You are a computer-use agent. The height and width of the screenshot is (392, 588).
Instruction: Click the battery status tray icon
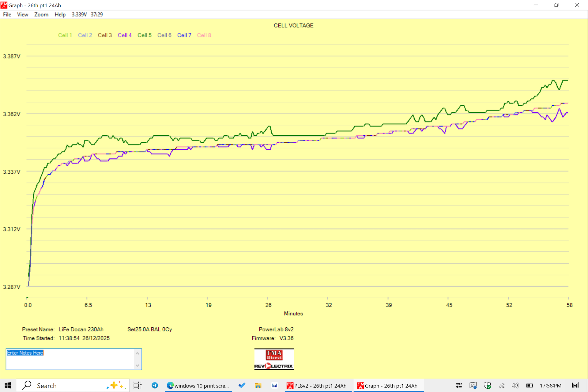coord(530,386)
